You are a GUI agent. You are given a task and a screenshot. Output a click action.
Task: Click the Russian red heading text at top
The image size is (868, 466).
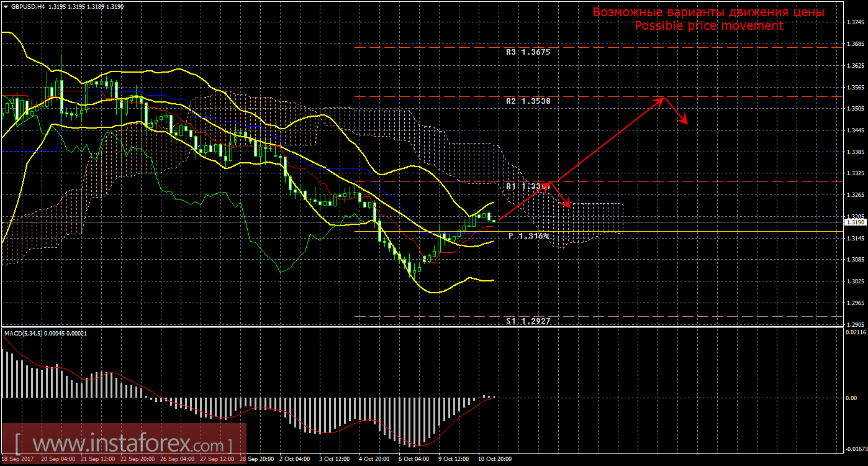pyautogui.click(x=708, y=12)
